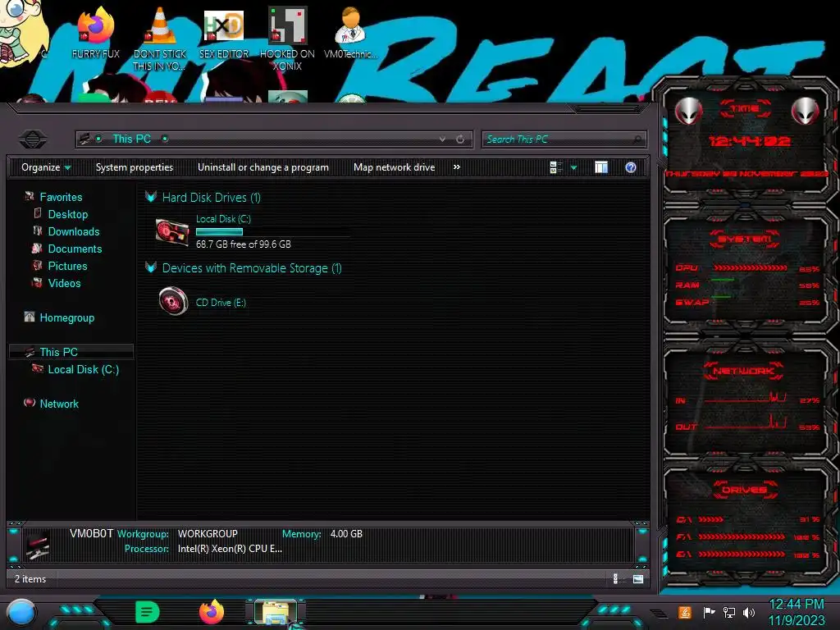840x630 pixels.
Task: Open Documents in the navigation pane
Action: [x=75, y=249]
